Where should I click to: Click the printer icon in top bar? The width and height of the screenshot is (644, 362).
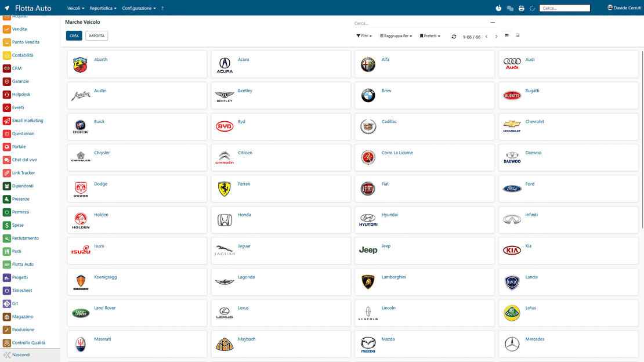521,8
